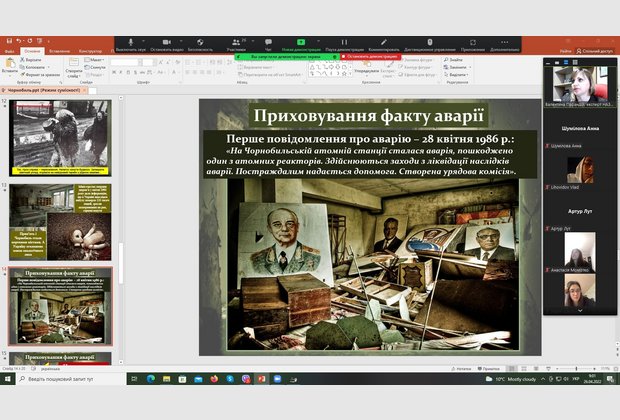
Task: Start a new screen share
Action: point(301,43)
